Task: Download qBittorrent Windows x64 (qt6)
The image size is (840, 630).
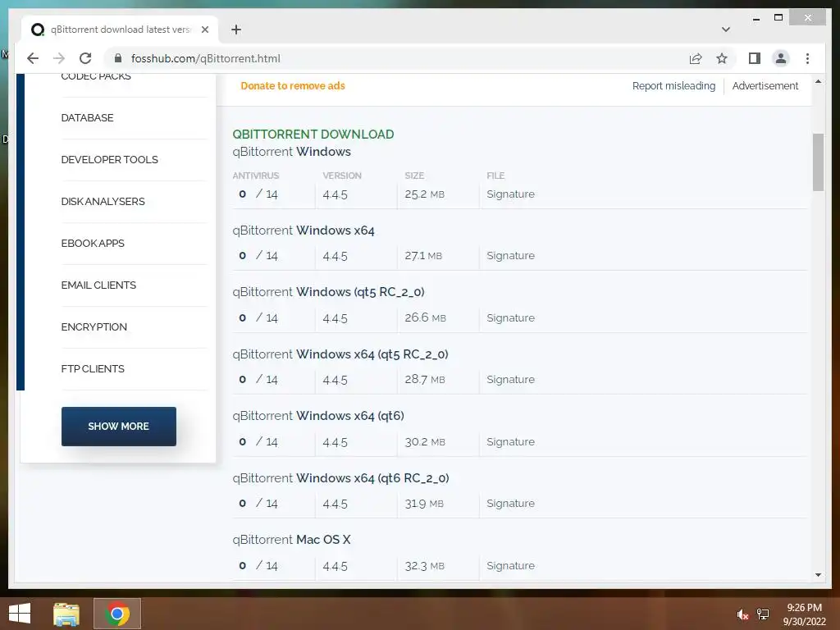Action: [318, 416]
